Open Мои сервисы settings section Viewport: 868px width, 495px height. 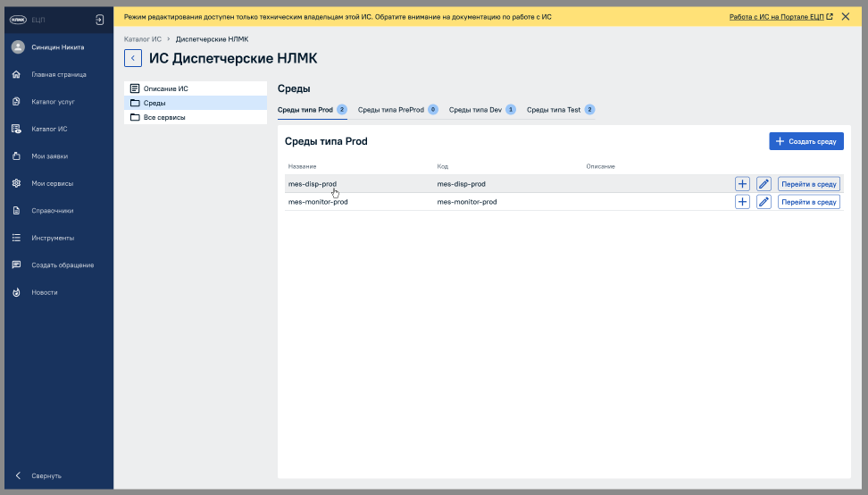click(52, 183)
